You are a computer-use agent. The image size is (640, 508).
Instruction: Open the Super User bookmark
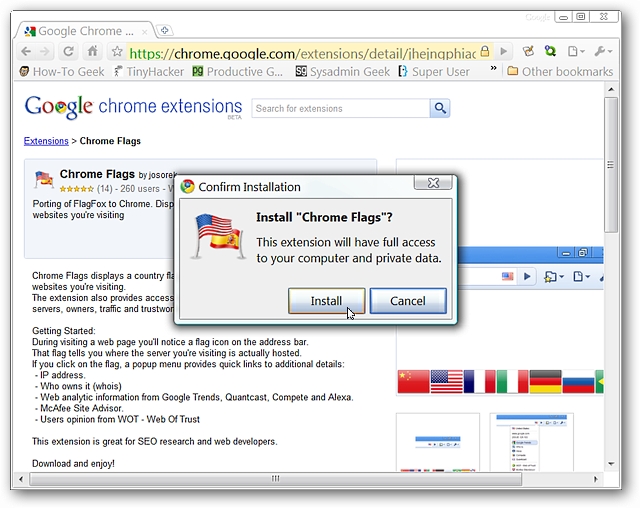coord(434,71)
